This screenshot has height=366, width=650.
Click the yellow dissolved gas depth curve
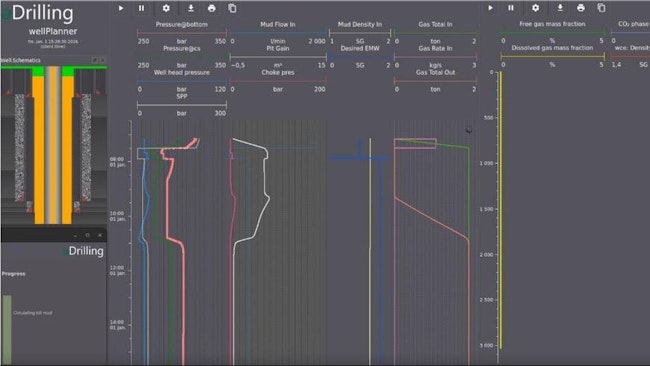point(501,210)
